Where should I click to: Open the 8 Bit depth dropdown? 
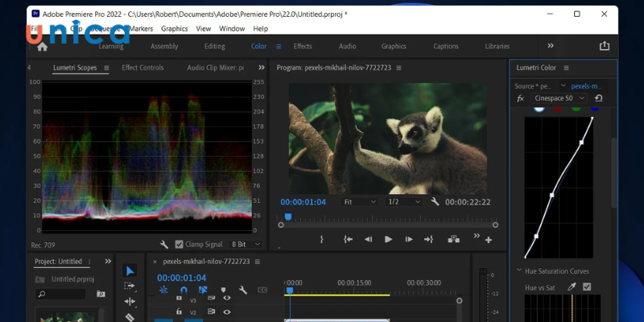(x=246, y=244)
